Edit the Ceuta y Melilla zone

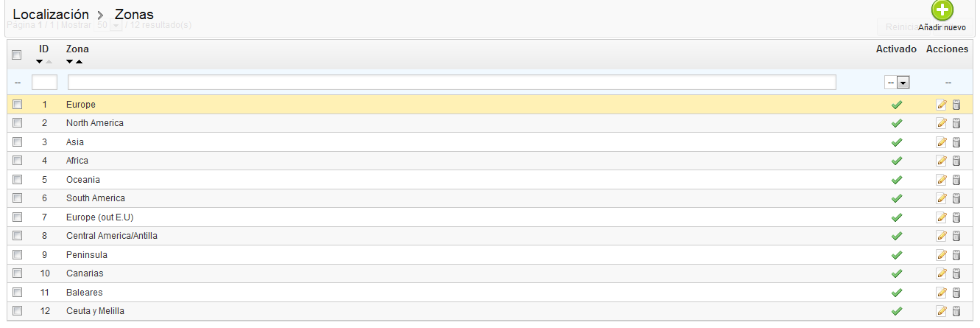pyautogui.click(x=941, y=311)
